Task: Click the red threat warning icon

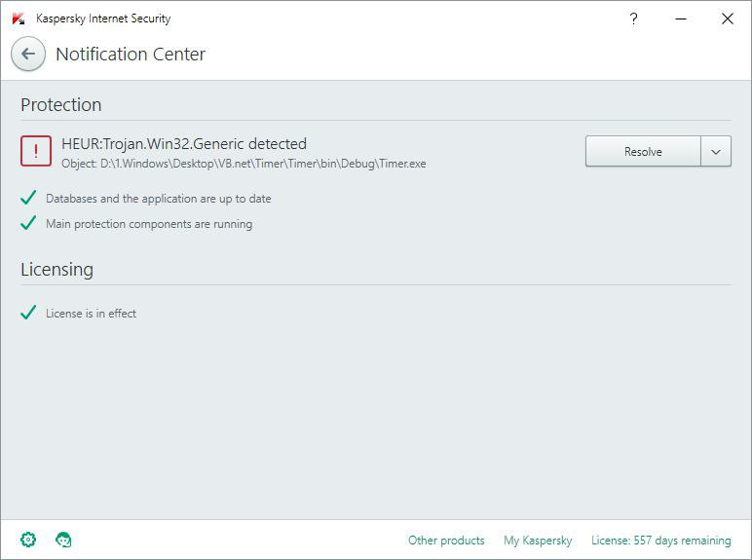Action: pyautogui.click(x=36, y=151)
